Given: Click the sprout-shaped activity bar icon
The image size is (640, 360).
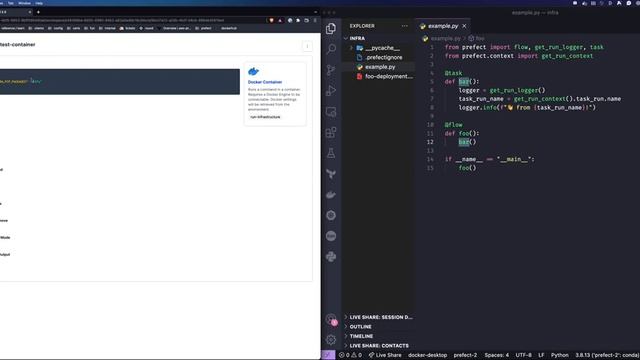Looking at the screenshot, I should (331, 174).
